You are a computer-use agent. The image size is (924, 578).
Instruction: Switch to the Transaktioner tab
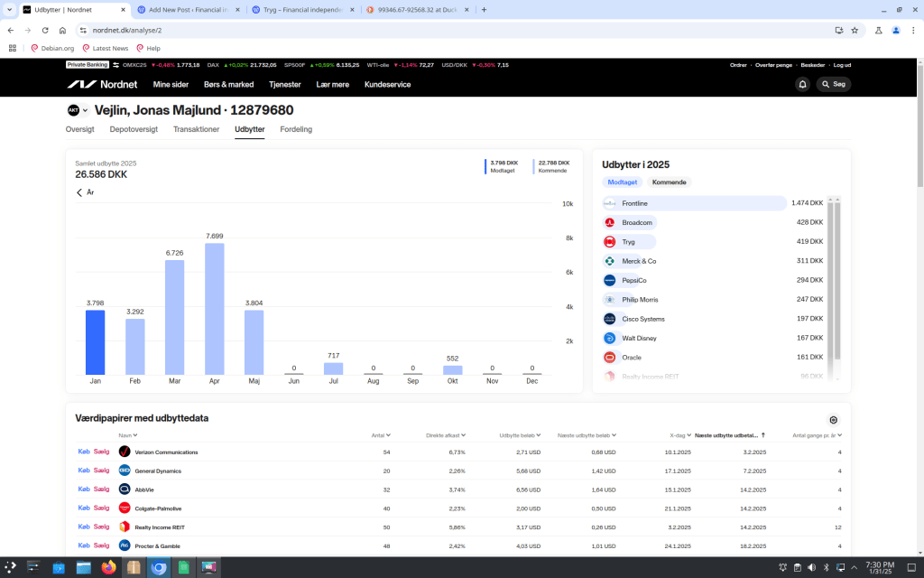[x=196, y=129]
